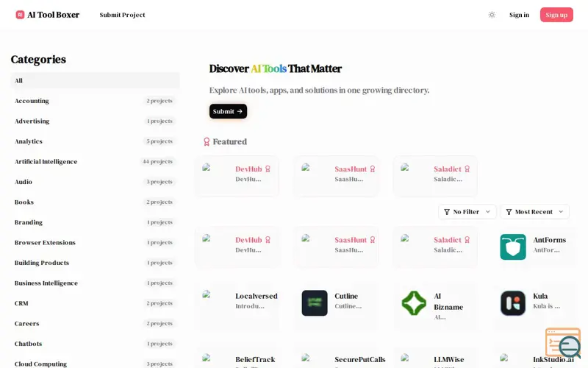Click the black Submit button
This screenshot has width=588, height=368.
pyautogui.click(x=228, y=111)
